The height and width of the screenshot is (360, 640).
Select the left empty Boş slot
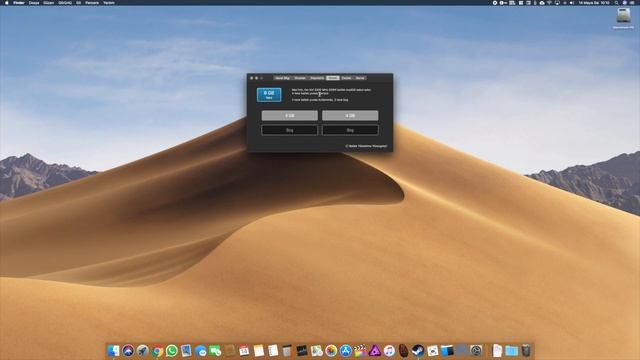pos(290,130)
